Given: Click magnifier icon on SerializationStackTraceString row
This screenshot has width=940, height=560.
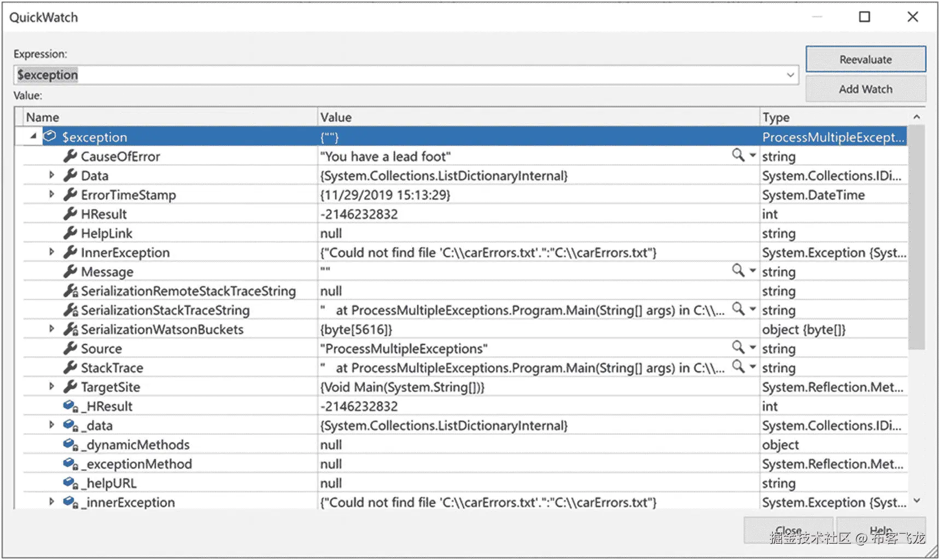Looking at the screenshot, I should 738,309.
